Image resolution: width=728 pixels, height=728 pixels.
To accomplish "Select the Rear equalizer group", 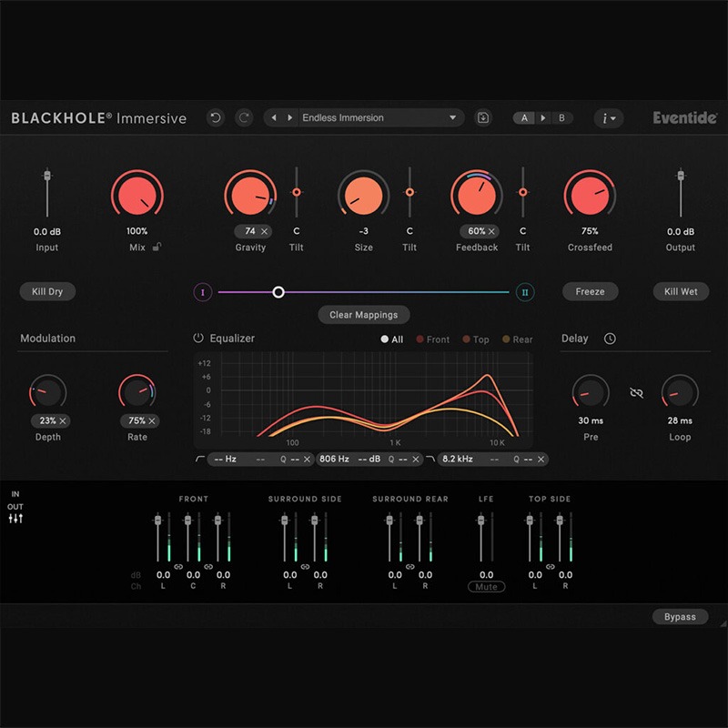I will click(x=518, y=339).
